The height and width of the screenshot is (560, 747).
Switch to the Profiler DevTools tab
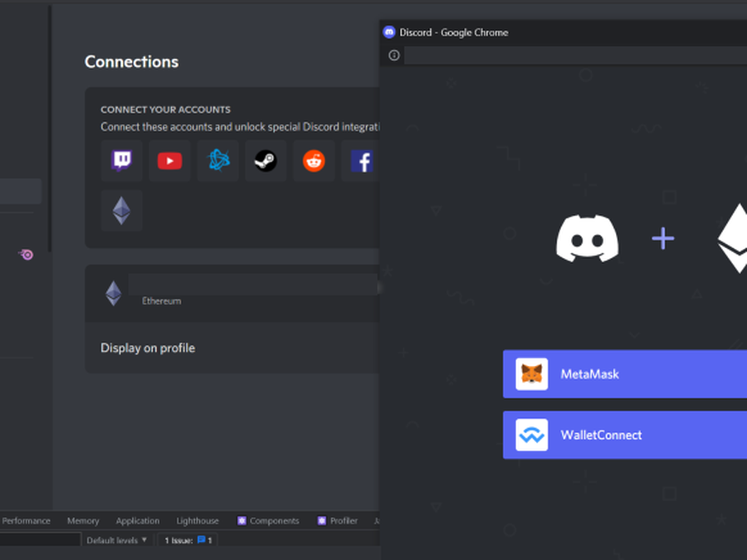click(337, 520)
